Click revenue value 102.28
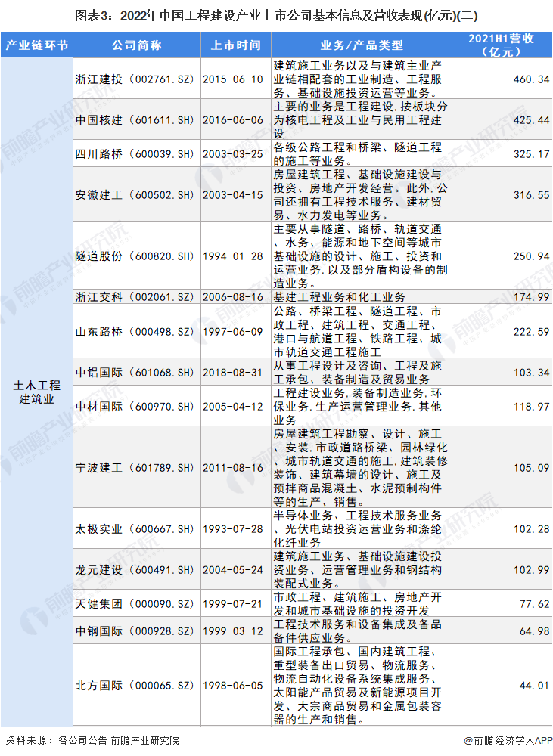 tap(531, 529)
